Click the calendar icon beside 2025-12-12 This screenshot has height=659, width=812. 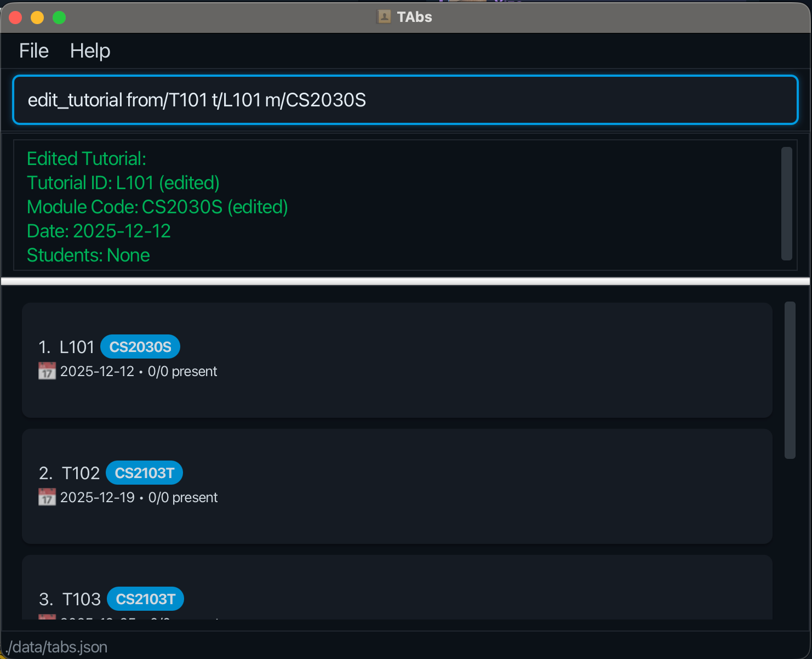point(47,371)
